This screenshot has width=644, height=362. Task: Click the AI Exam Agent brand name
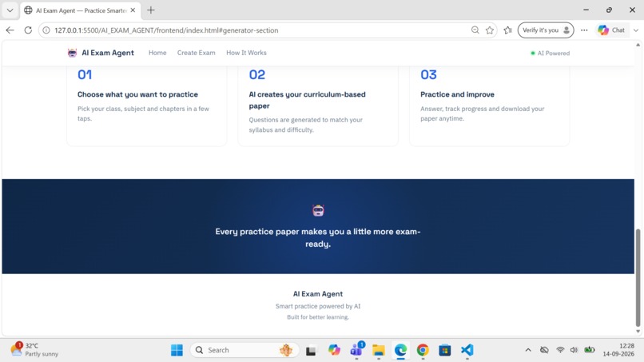pyautogui.click(x=108, y=53)
